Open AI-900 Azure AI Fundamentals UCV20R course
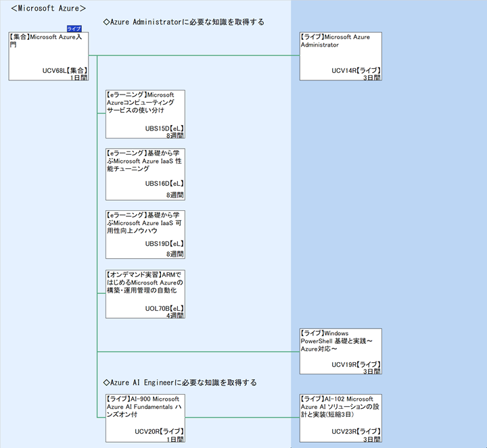487x448 pixels. click(145, 418)
